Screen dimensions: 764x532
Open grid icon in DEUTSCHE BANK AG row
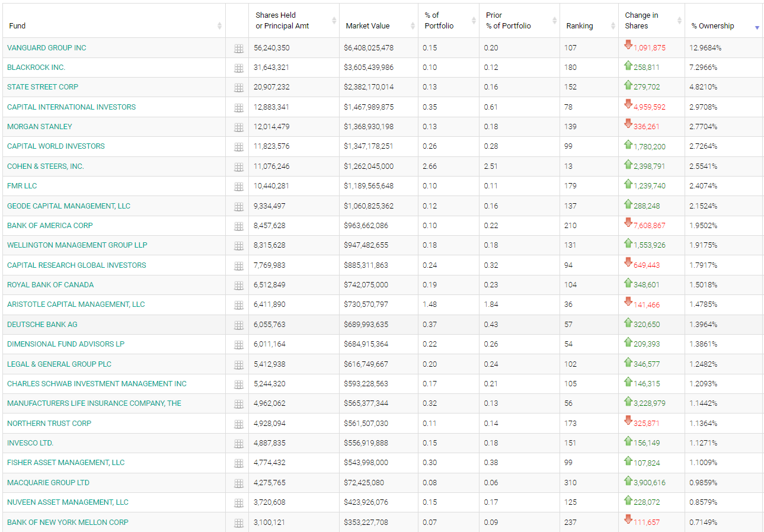tap(239, 325)
